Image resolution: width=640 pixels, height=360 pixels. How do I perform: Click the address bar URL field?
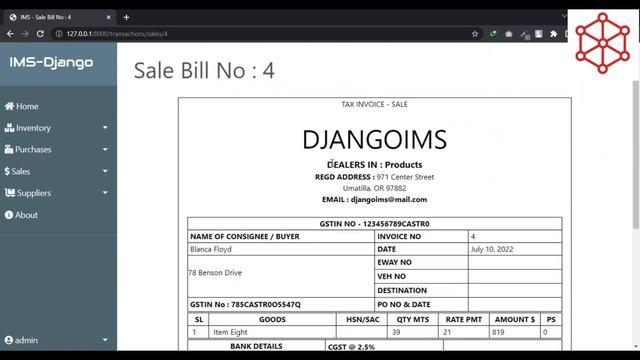point(261,34)
